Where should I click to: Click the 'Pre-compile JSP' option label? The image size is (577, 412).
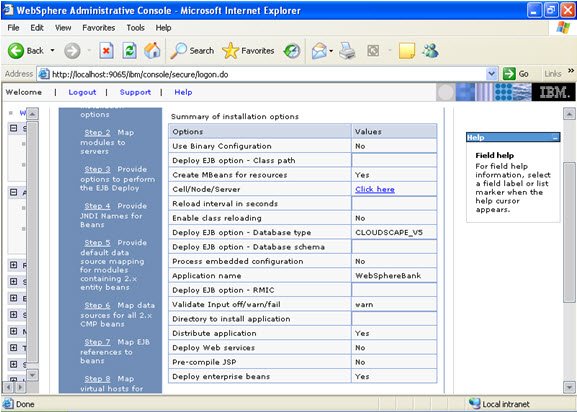pos(204,362)
